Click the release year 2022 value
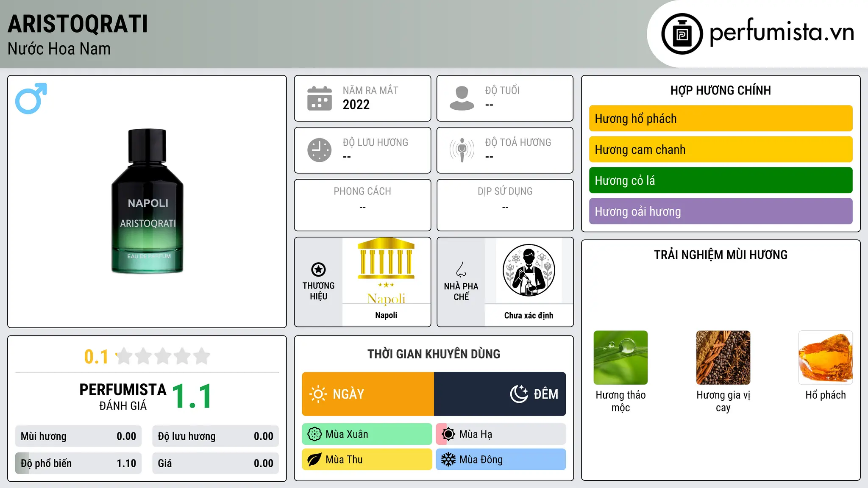Image resolution: width=868 pixels, height=488 pixels. (356, 105)
